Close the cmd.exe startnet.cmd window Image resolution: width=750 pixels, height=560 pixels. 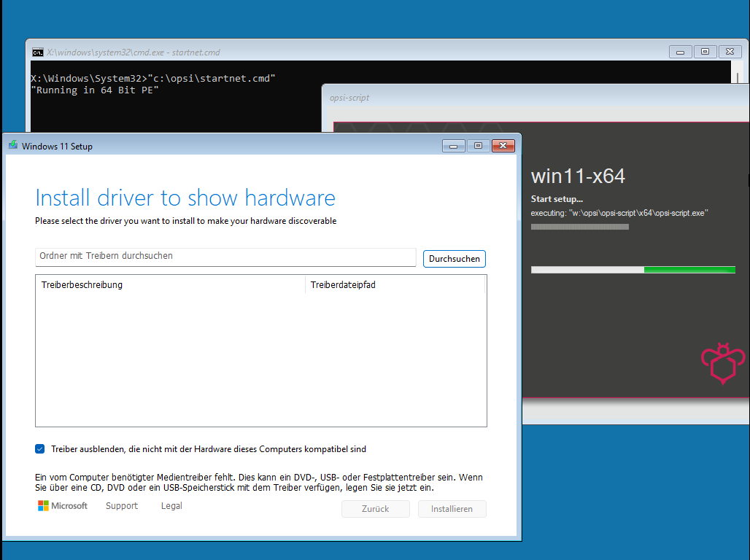730,52
